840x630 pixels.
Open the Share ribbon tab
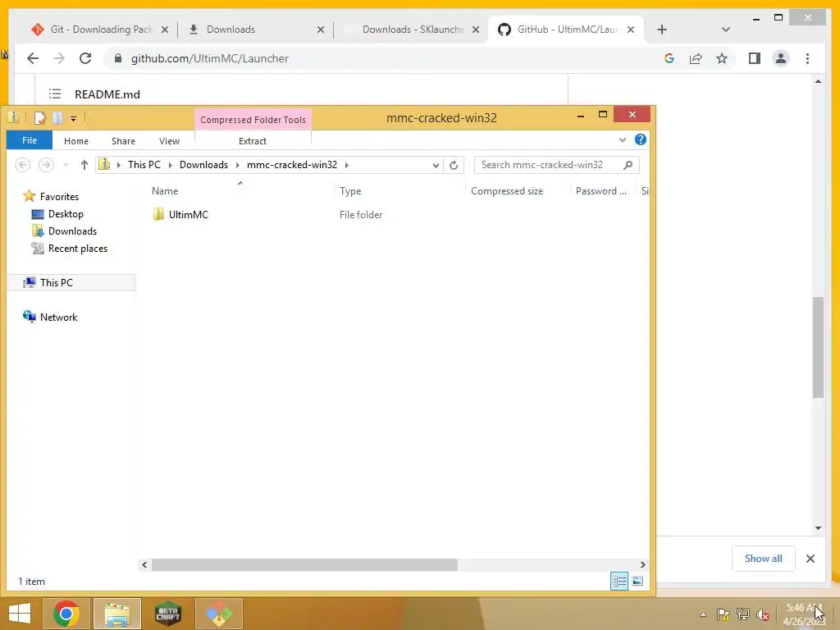point(123,141)
